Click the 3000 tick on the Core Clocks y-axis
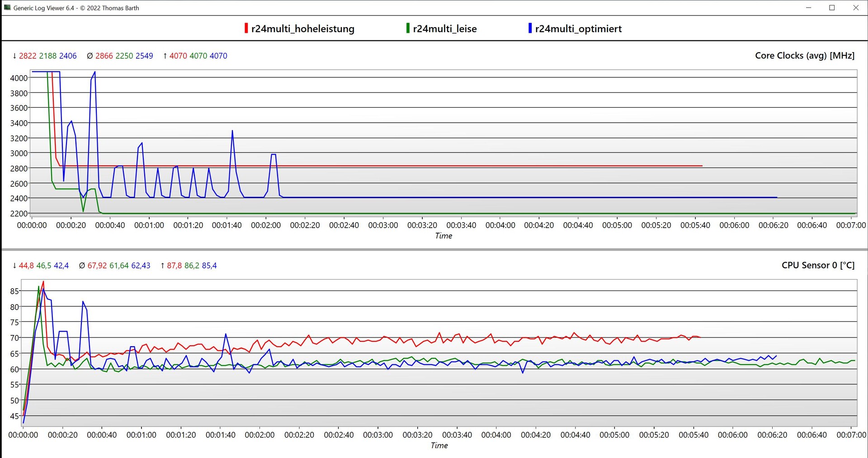Image resolution: width=868 pixels, height=458 pixels. 19,153
